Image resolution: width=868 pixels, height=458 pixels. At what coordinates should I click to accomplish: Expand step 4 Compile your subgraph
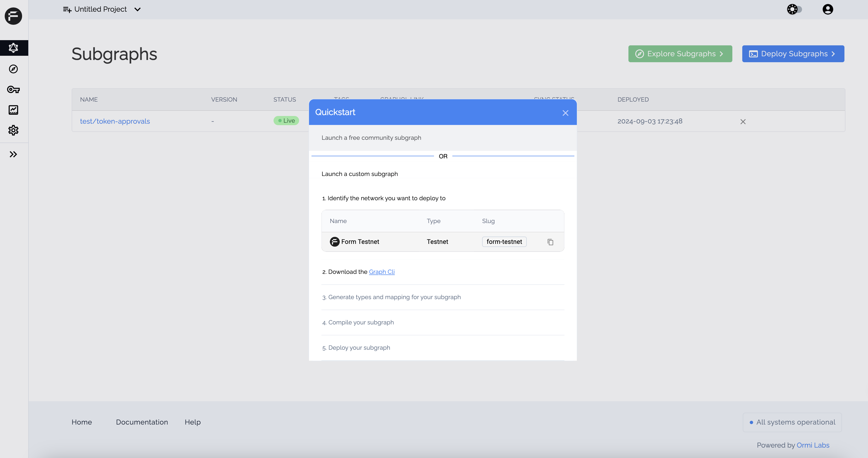tap(361, 322)
